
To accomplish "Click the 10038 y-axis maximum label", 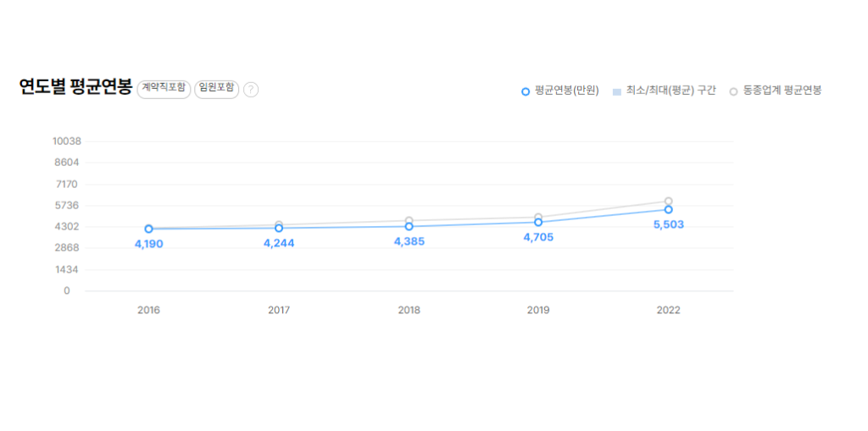I will click(x=66, y=141).
